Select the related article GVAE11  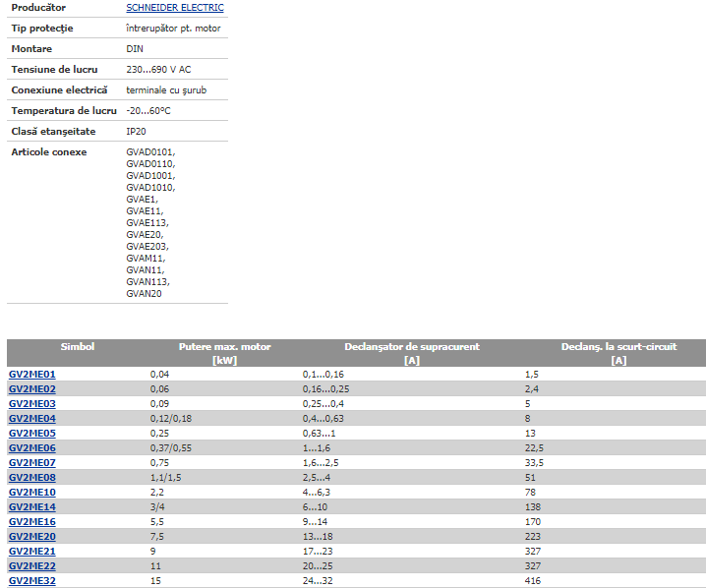[x=145, y=211]
